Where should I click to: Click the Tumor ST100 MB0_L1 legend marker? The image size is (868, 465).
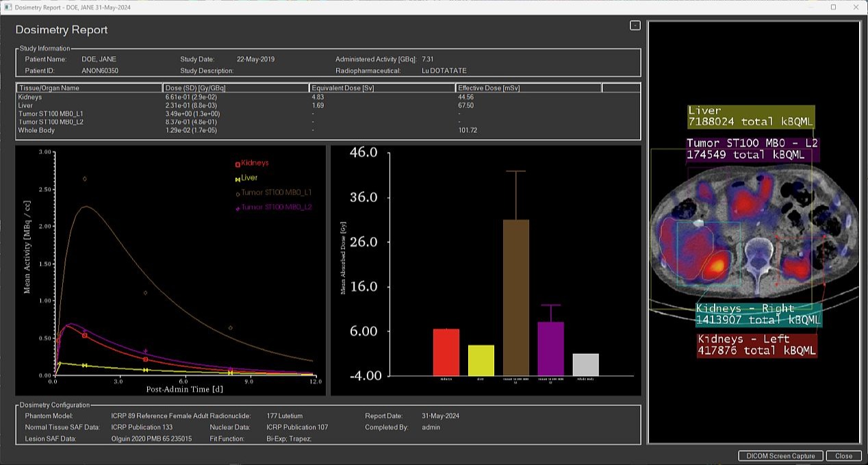pos(239,192)
